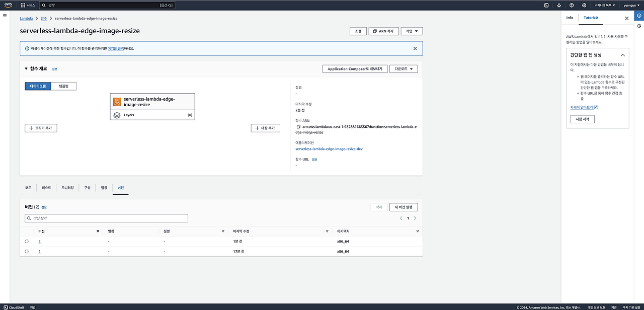Viewport: 644px width, 310px height.
Task: Dismiss the application info banner
Action: [x=415, y=48]
